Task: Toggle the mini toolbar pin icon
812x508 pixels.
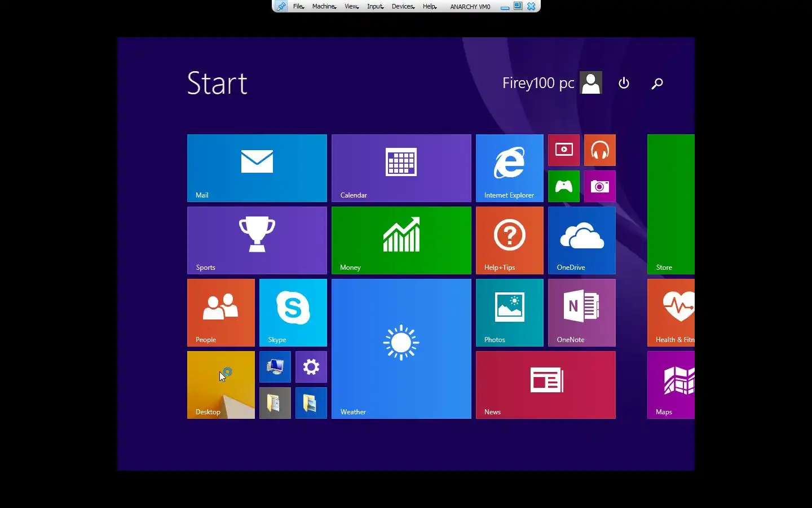Action: point(281,6)
